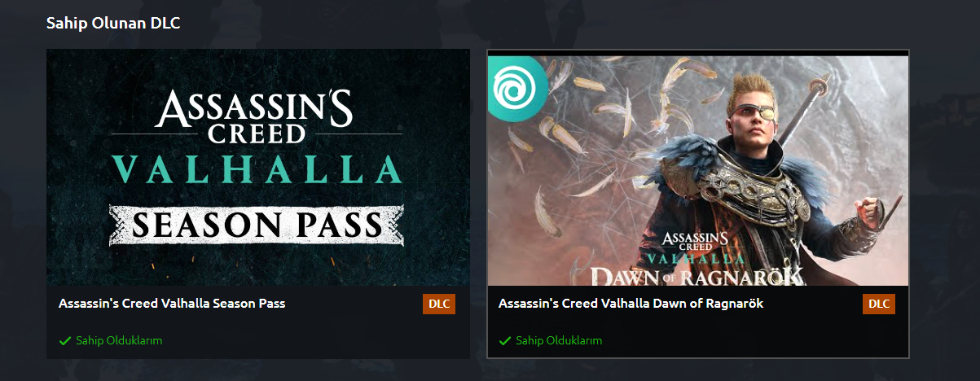This screenshot has width=980, height=381.
Task: Click the teal VALHALLA word on Season Pass cover
Action: point(257,169)
